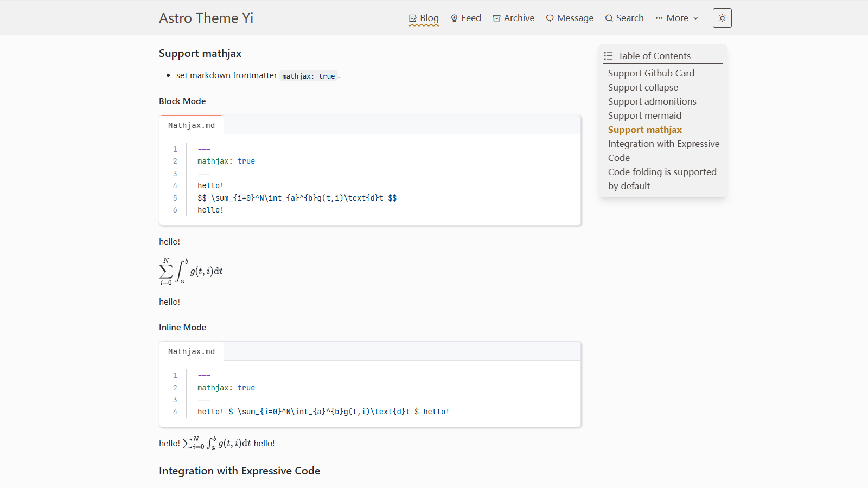Click the Message bubble icon
868x488 pixels.
click(x=550, y=18)
